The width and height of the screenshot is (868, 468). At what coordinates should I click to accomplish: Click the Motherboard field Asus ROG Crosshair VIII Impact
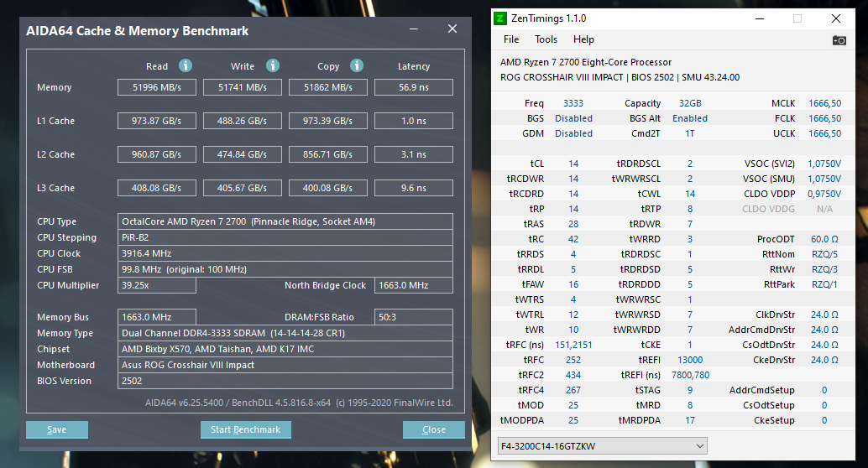click(x=285, y=365)
